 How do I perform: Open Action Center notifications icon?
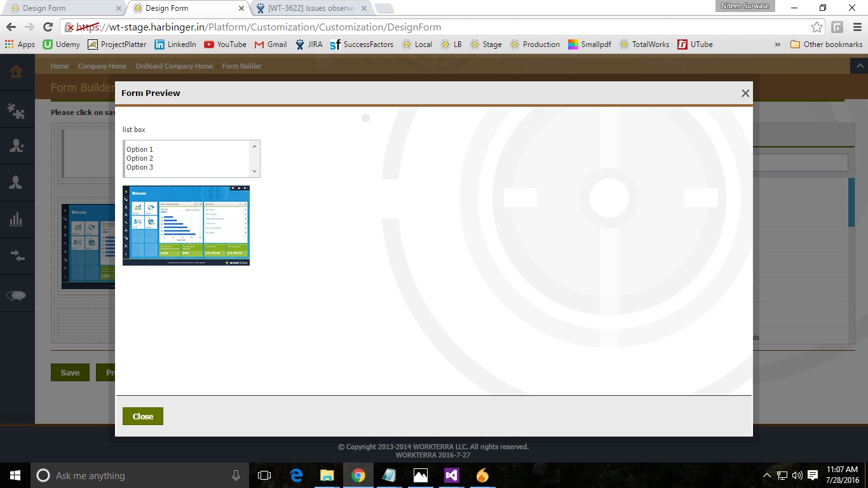coord(813,475)
